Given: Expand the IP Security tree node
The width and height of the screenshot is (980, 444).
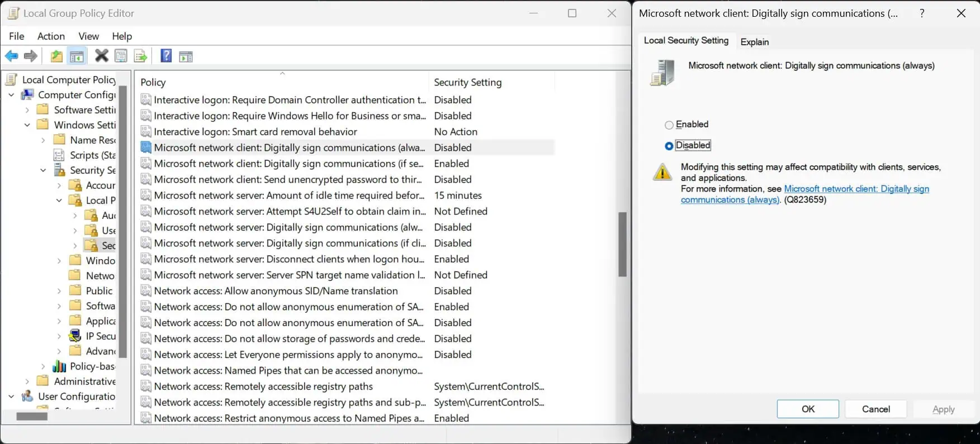Looking at the screenshot, I should (x=59, y=336).
